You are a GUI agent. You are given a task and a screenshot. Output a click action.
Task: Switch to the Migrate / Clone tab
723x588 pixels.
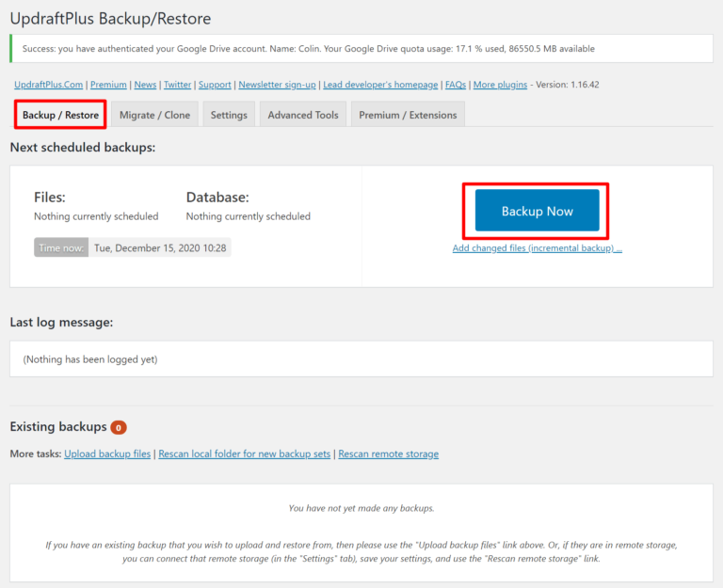coord(154,115)
